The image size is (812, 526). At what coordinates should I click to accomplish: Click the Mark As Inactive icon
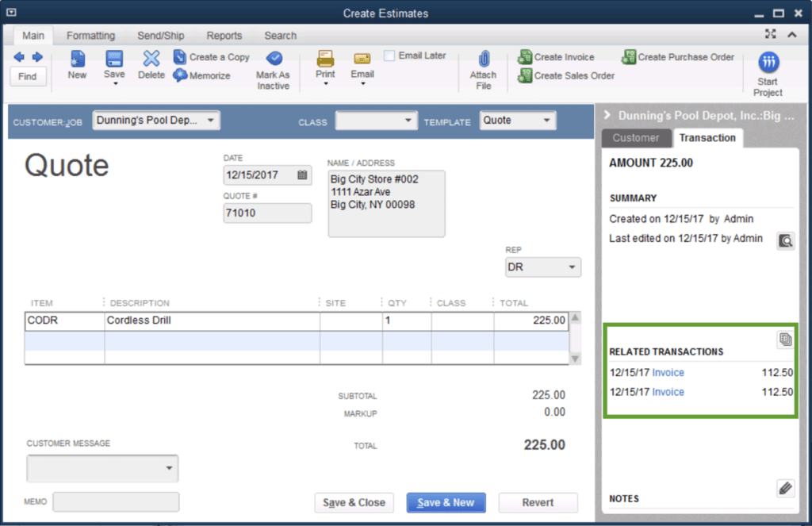point(274,59)
